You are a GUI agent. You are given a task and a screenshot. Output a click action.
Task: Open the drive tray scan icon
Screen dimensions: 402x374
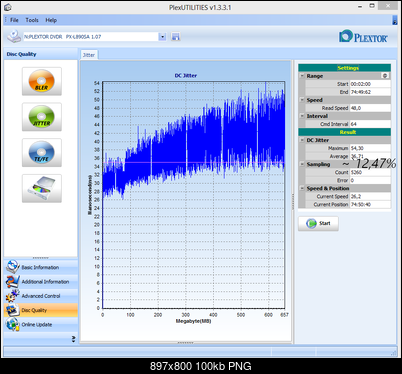point(42,188)
